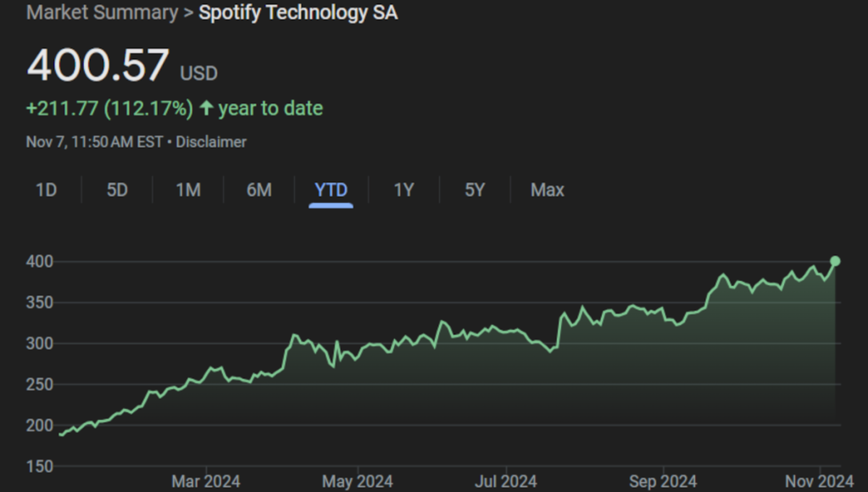Click the +211.77 (112.17%) change value

pos(109,109)
